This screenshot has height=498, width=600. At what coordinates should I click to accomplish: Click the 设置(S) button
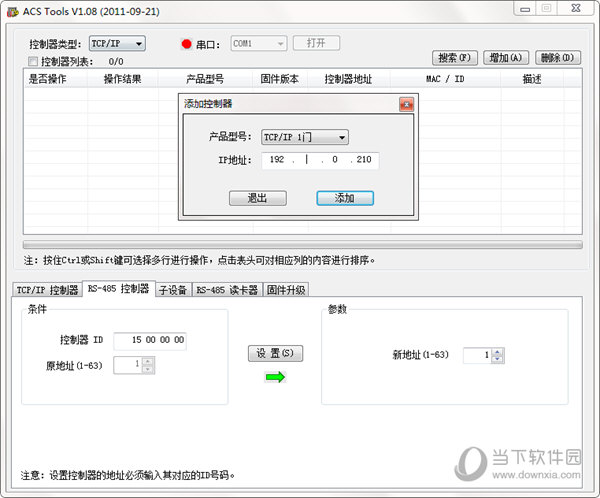point(275,353)
